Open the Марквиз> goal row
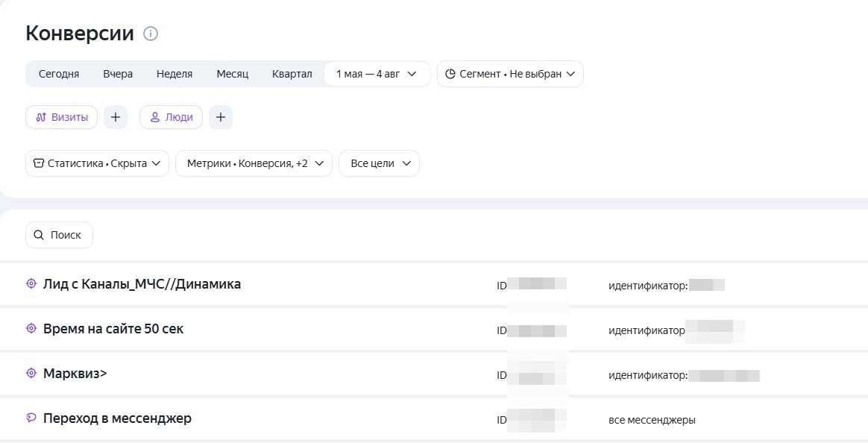This screenshot has height=443, width=868. point(434,374)
